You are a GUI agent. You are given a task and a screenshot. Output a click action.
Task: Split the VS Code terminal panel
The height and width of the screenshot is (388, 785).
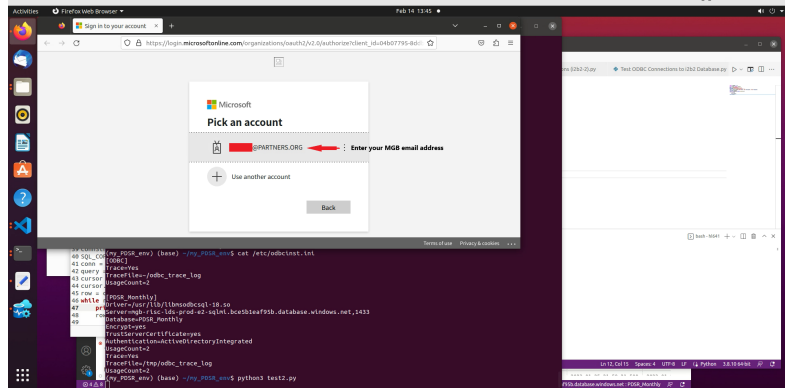pos(743,236)
